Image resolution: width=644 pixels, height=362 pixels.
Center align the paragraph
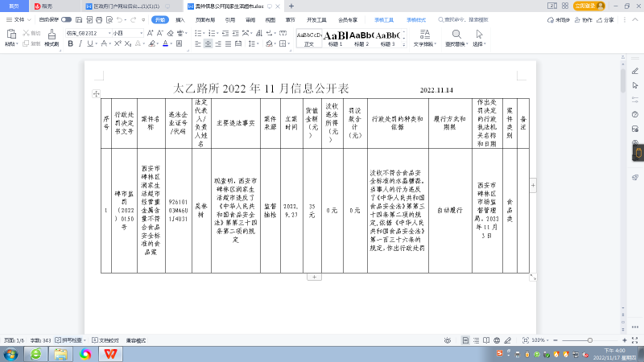[x=208, y=43]
